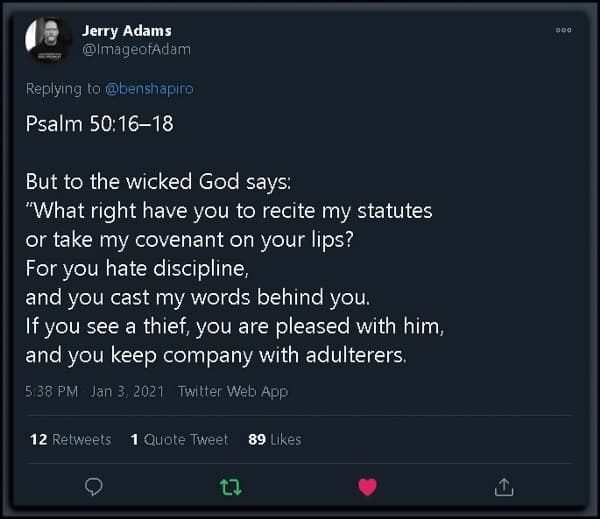The image size is (600, 519).
Task: Click the 'For you hate discipline' line
Action: pyautogui.click(x=137, y=268)
